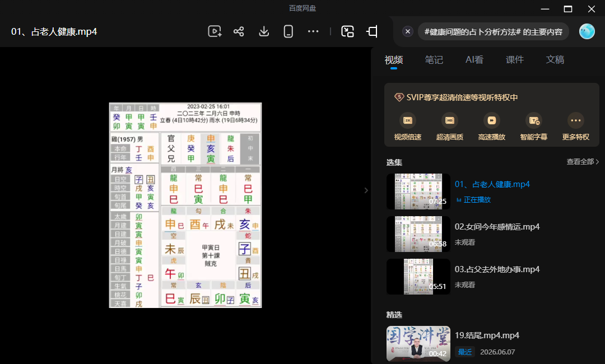
Task: Click the 超清画质 HD quality icon
Action: click(x=449, y=120)
